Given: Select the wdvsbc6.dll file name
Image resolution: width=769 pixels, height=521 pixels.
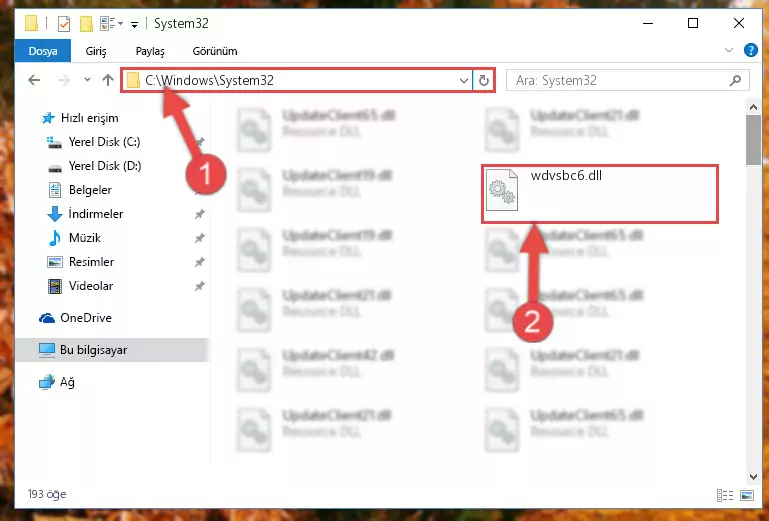Looking at the screenshot, I should (566, 176).
